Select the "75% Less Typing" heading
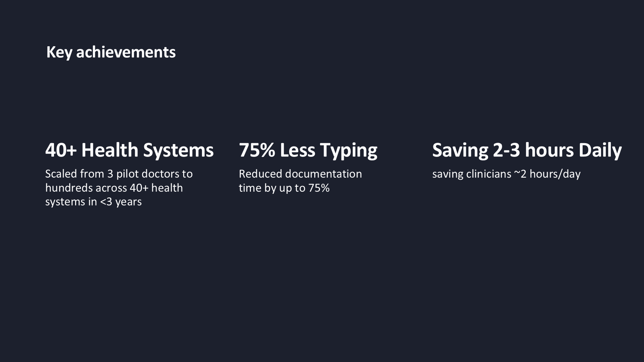This screenshot has width=644, height=362. (308, 150)
